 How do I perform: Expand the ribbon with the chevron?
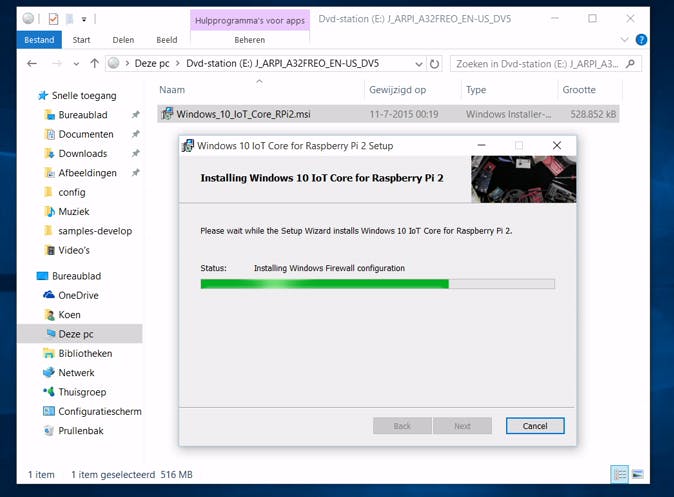point(625,40)
